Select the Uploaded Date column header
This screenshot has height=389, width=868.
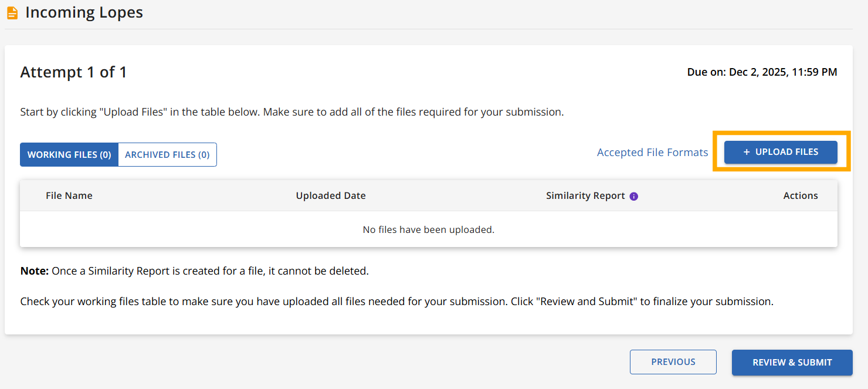tap(331, 196)
